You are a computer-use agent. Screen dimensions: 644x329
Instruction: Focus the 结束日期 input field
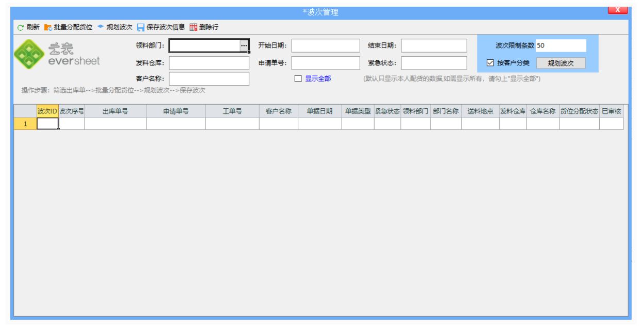434,45
